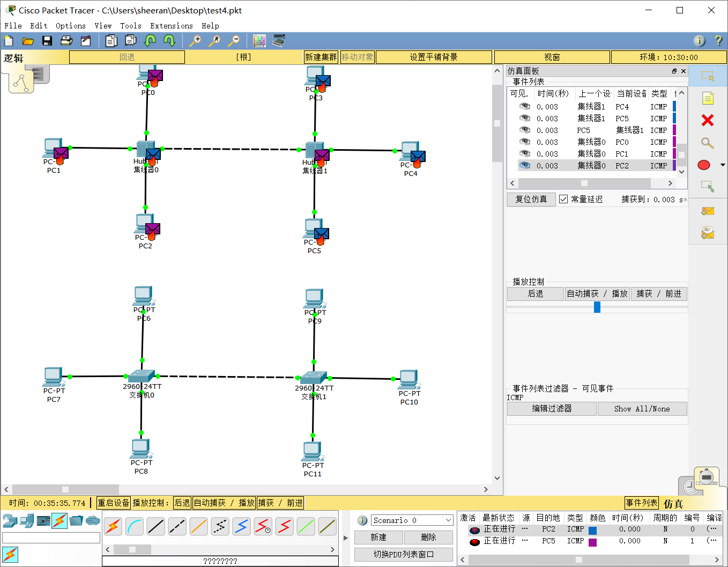Viewport: 728px width, 567px height.
Task: Open custom devices dialog icon
Action: (x=279, y=41)
